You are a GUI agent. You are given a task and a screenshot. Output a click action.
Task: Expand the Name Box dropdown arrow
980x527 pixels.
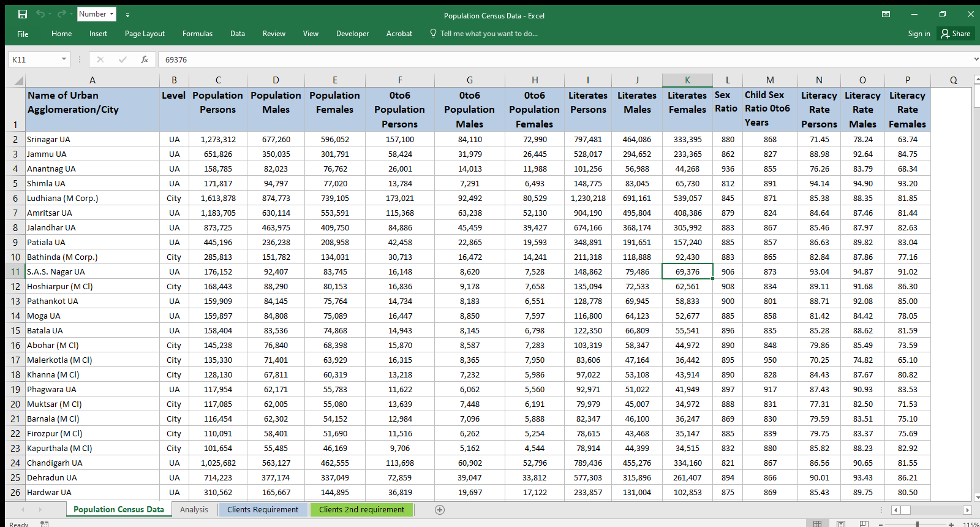(64, 59)
